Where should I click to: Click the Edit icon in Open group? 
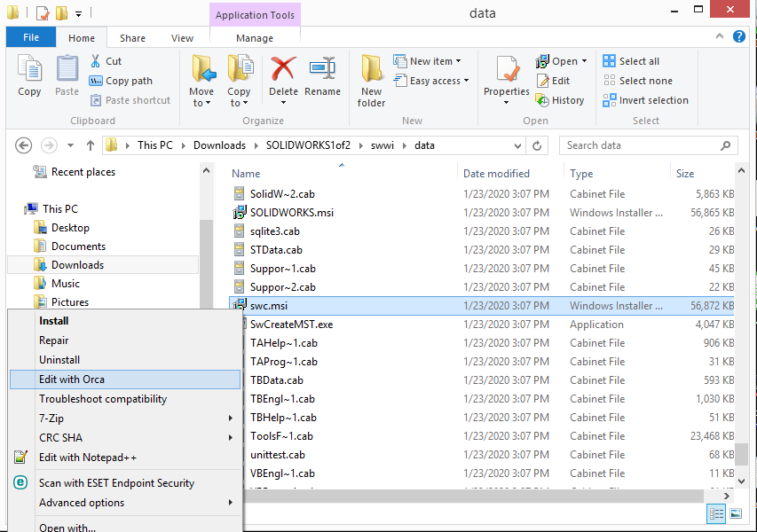(x=542, y=81)
